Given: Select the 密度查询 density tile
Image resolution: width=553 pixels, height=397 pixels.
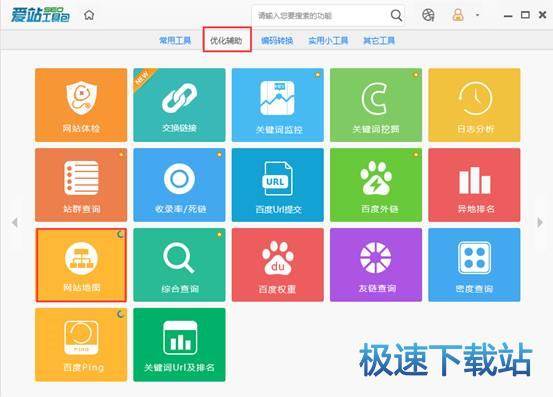Looking at the screenshot, I should click(x=474, y=265).
